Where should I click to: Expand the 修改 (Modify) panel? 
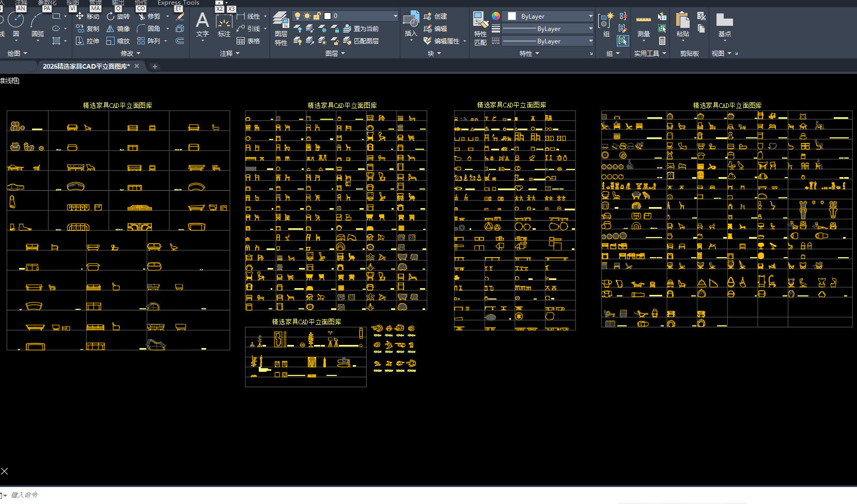tap(130, 53)
